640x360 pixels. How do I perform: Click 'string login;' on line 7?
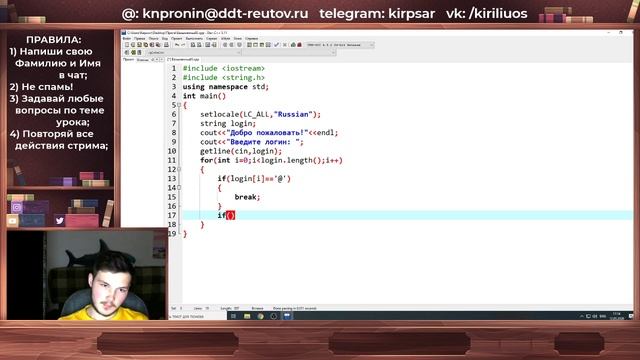(x=228, y=123)
